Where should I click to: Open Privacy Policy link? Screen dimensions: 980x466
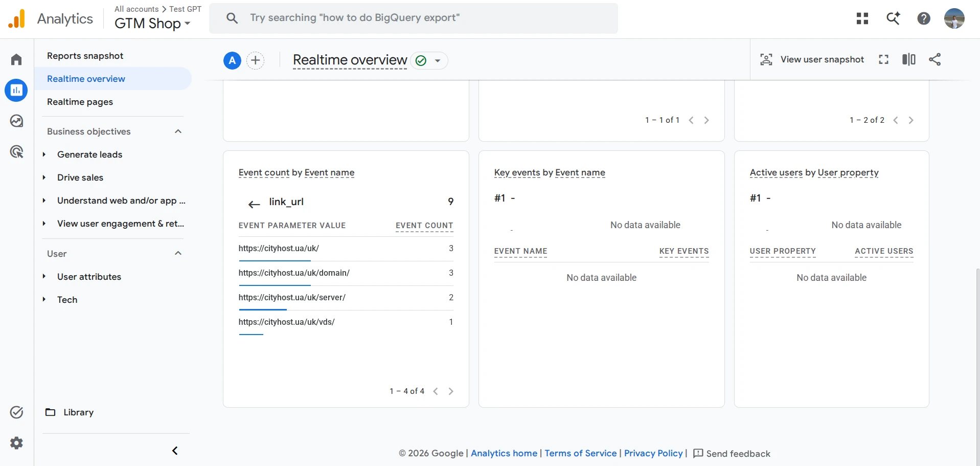coord(653,453)
